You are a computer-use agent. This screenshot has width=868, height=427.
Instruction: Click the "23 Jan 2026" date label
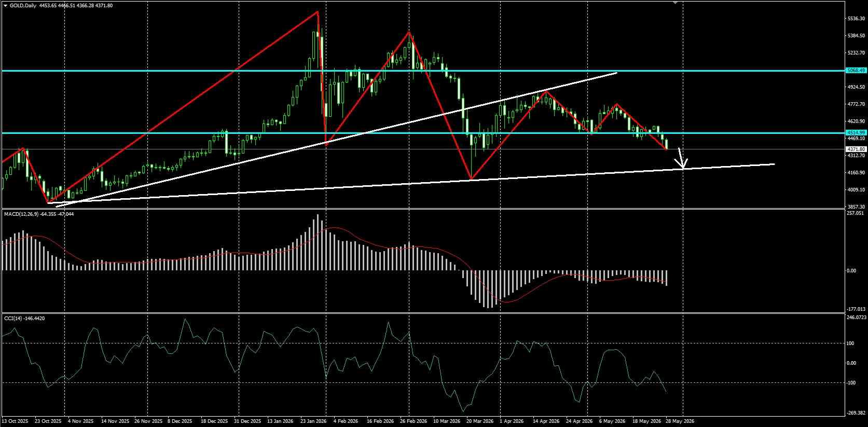[313, 421]
